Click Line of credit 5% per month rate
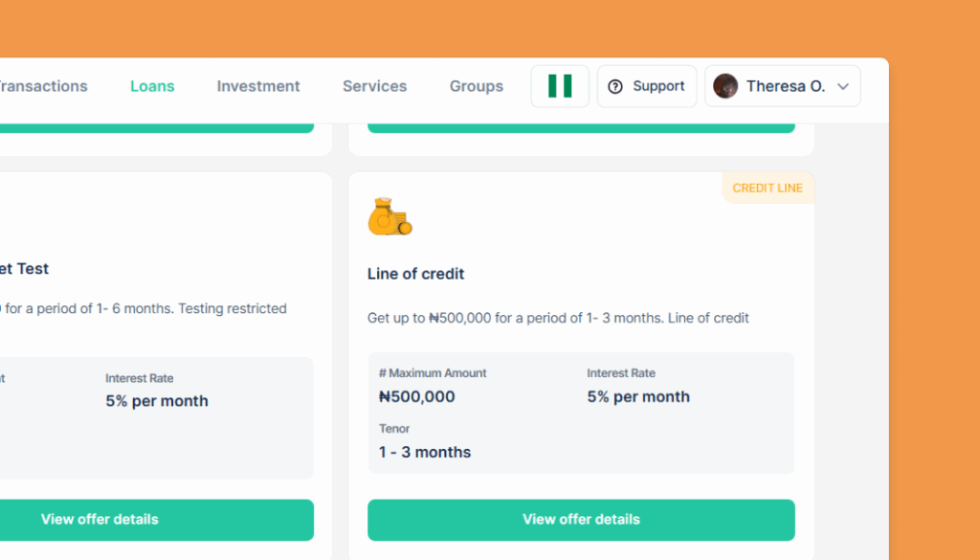Viewport: 980px width, 560px height. point(638,397)
